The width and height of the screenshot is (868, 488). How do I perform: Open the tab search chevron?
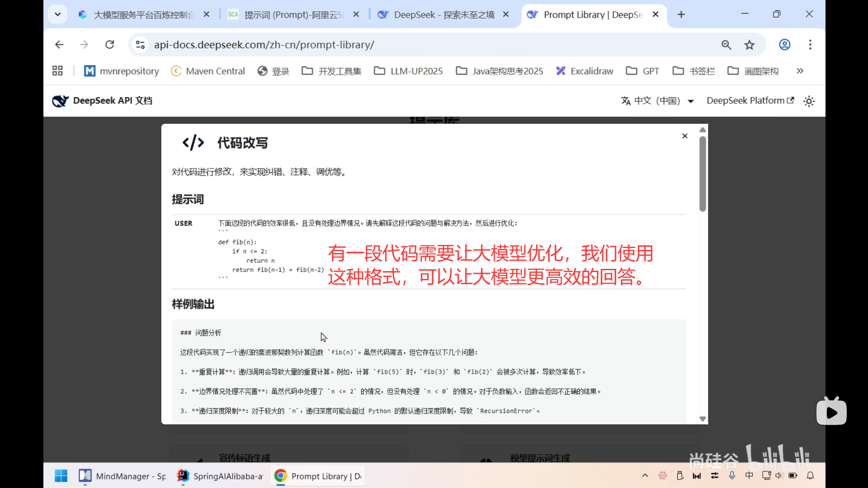click(x=57, y=14)
